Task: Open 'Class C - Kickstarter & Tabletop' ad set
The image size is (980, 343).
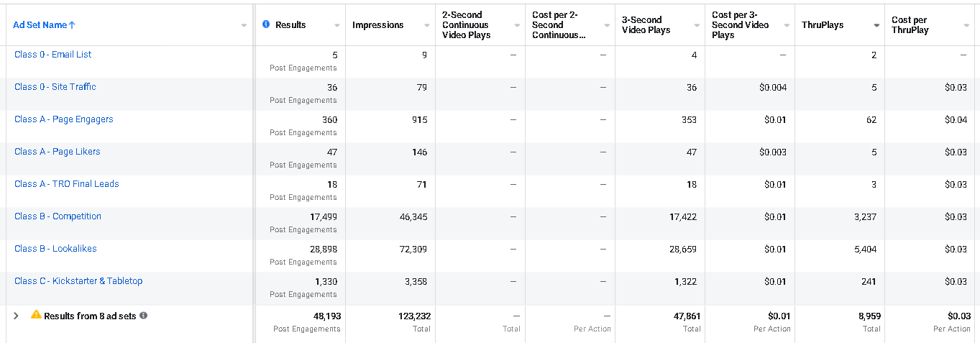Action: [x=78, y=281]
